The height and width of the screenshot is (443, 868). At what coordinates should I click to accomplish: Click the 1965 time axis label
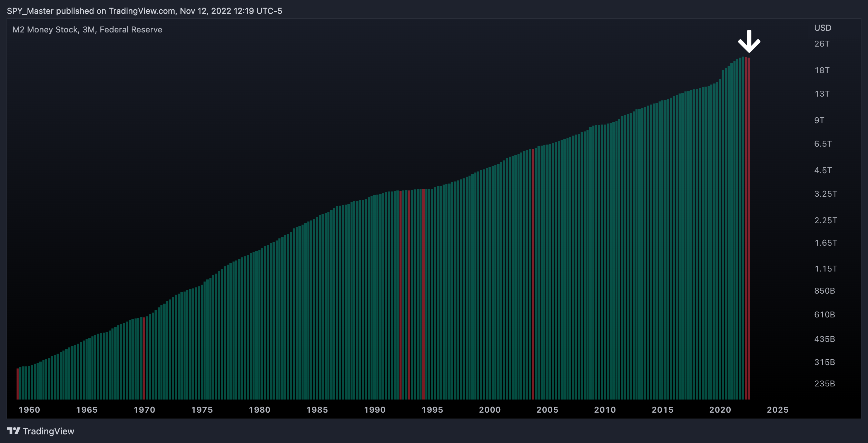point(87,410)
